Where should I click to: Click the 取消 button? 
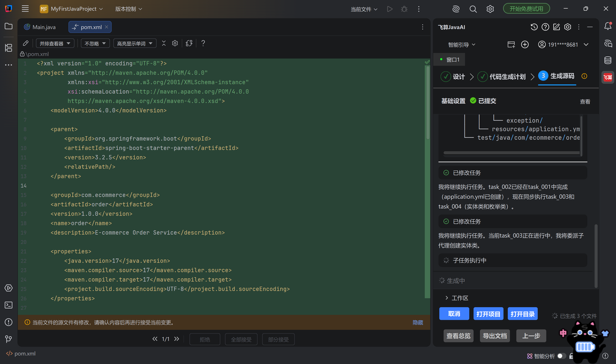click(454, 314)
